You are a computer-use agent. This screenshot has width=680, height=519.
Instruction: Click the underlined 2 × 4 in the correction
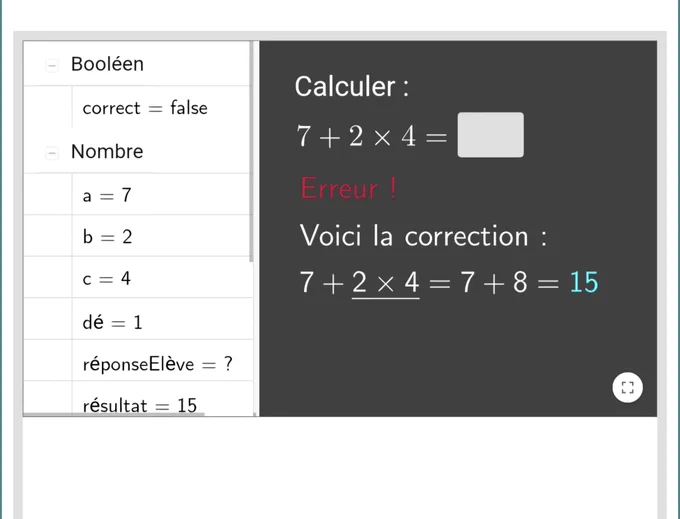tap(385, 283)
